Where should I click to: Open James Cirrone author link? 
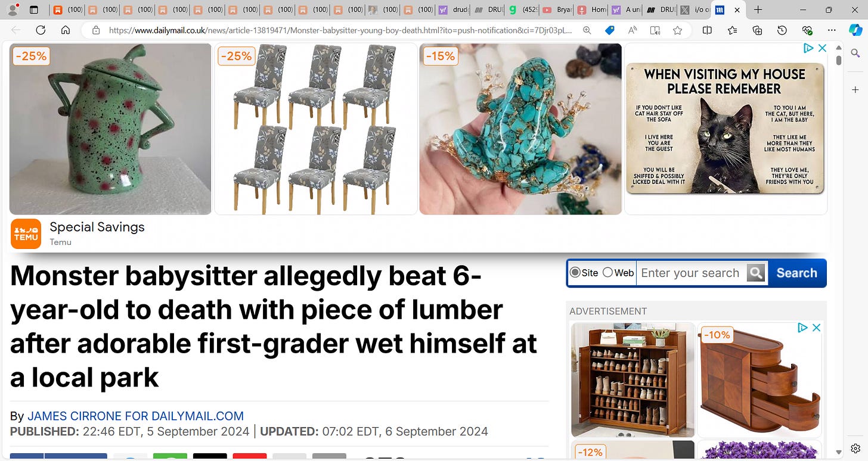135,416
